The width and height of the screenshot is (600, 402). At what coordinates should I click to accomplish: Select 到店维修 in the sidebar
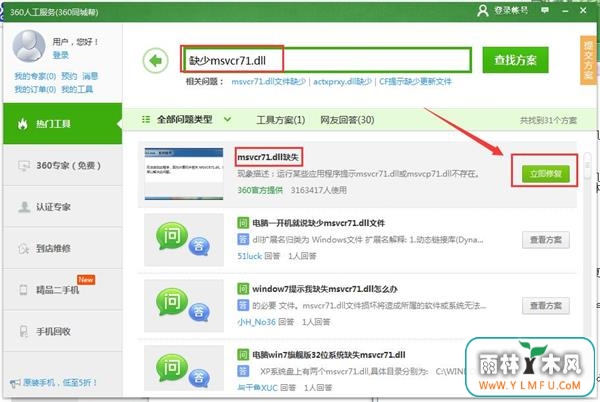63,248
